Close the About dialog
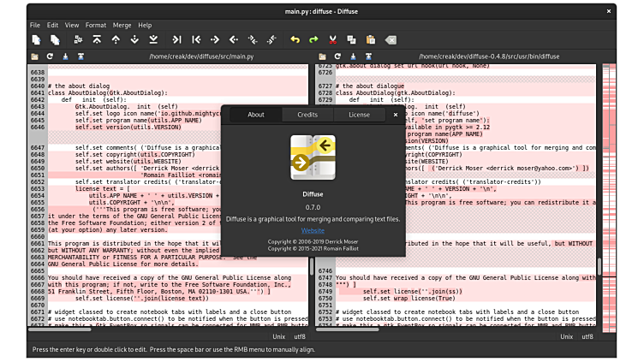 click(395, 115)
